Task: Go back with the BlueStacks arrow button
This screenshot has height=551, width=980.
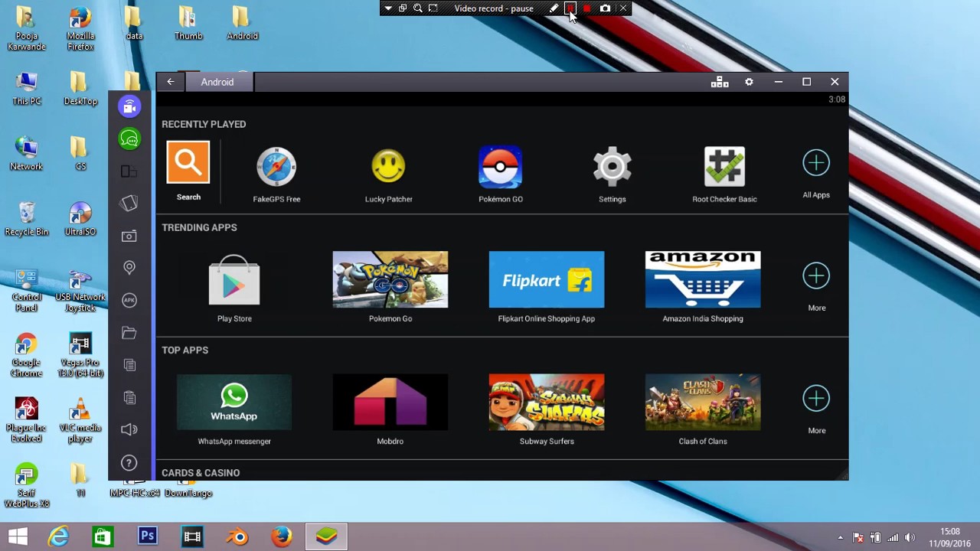Action: [171, 82]
